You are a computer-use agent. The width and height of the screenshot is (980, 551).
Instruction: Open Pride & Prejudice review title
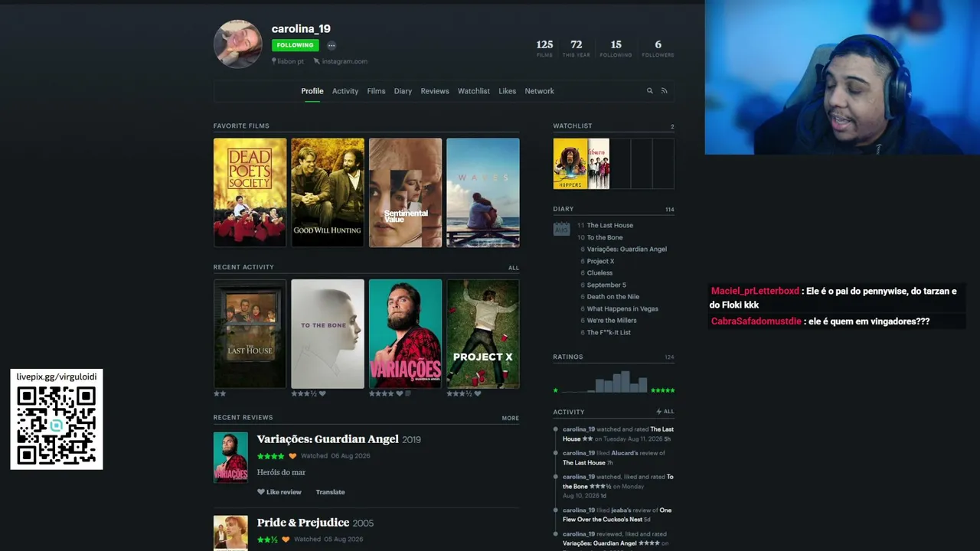tap(303, 523)
